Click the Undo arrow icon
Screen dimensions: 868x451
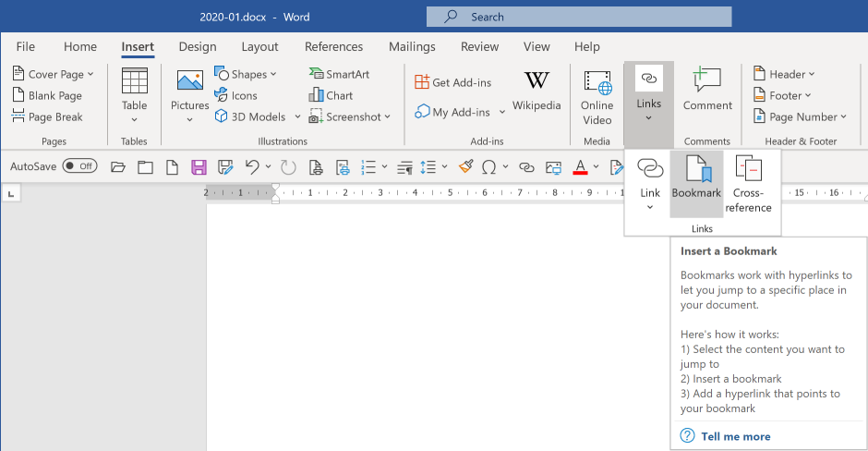tap(252, 166)
